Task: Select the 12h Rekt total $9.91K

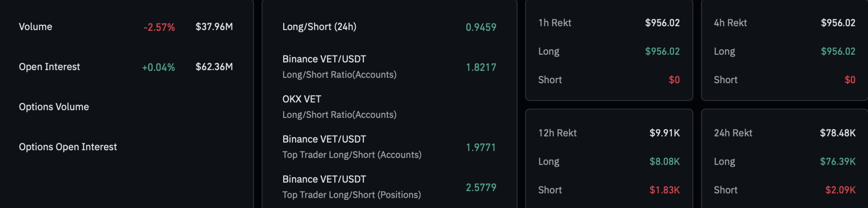Action: coord(664,133)
